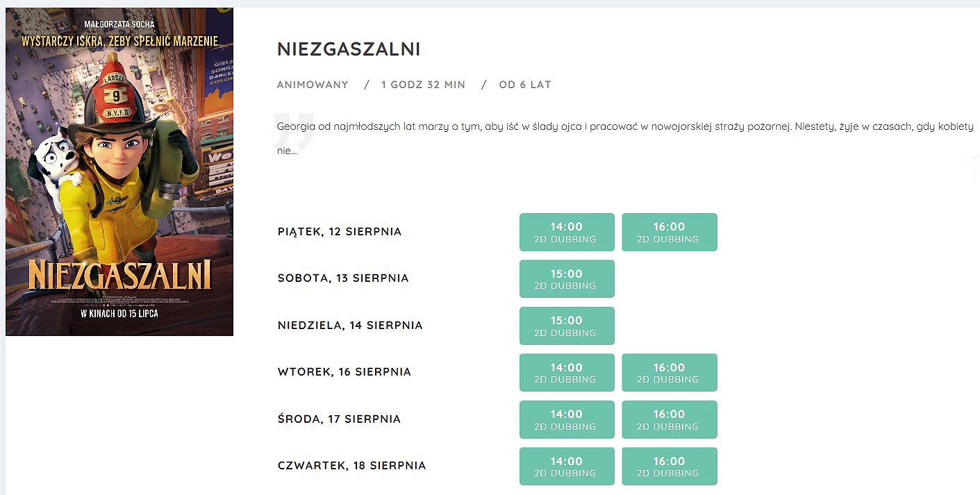Click the 1 GODZ 32 MIN duration label

click(x=423, y=85)
